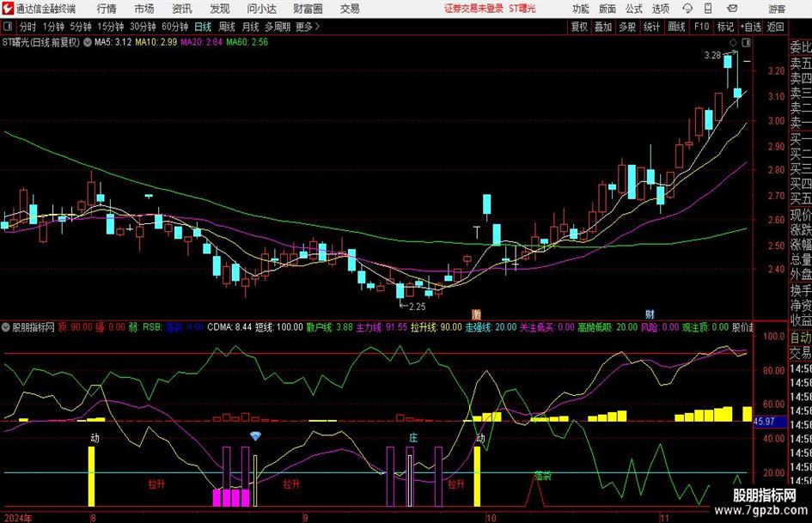Click the 庄 signal label in indicator
The image size is (812, 523).
click(x=412, y=438)
